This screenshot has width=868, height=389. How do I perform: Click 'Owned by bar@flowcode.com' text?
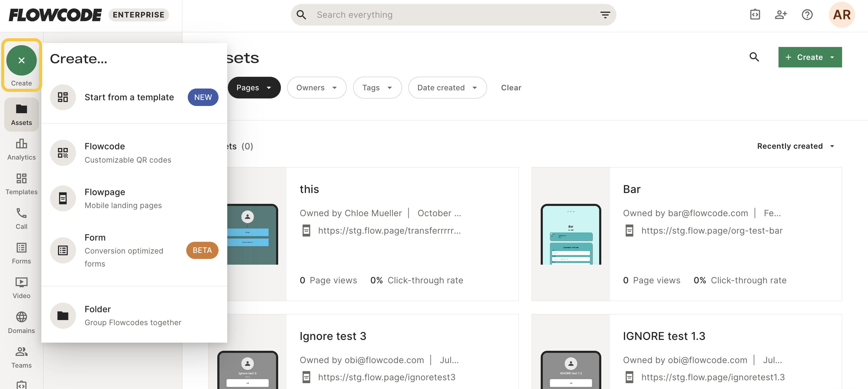click(x=685, y=213)
